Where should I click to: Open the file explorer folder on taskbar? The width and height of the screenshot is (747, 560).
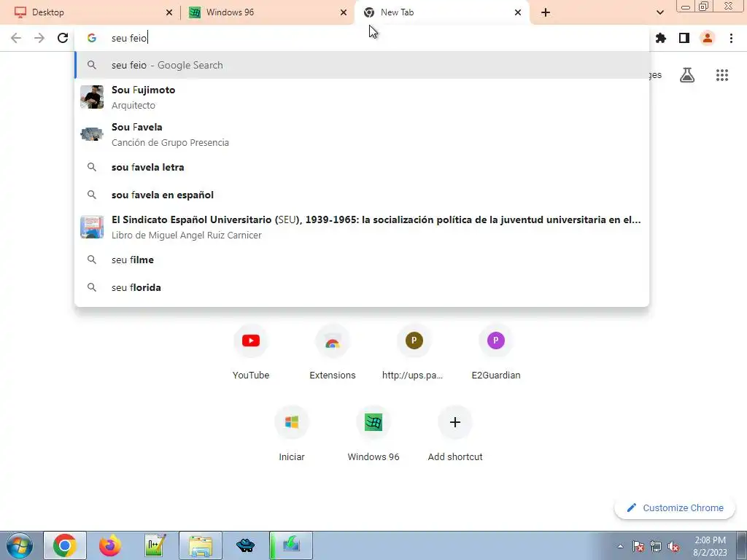click(x=201, y=545)
